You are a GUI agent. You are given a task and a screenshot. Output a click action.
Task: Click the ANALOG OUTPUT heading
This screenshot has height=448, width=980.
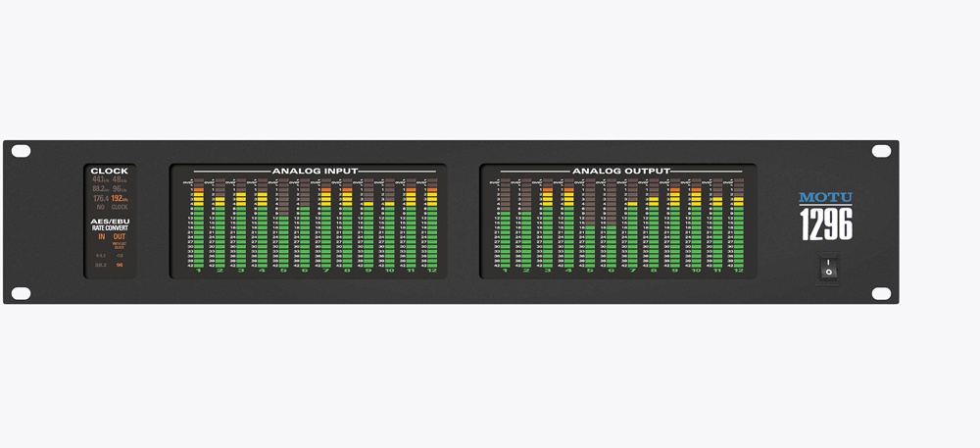tap(621, 171)
